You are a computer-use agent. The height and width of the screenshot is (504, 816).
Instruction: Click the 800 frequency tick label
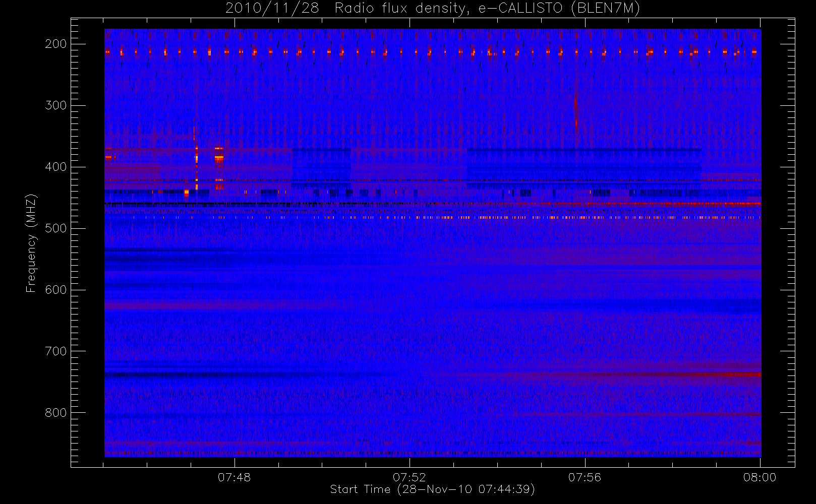[x=55, y=413]
